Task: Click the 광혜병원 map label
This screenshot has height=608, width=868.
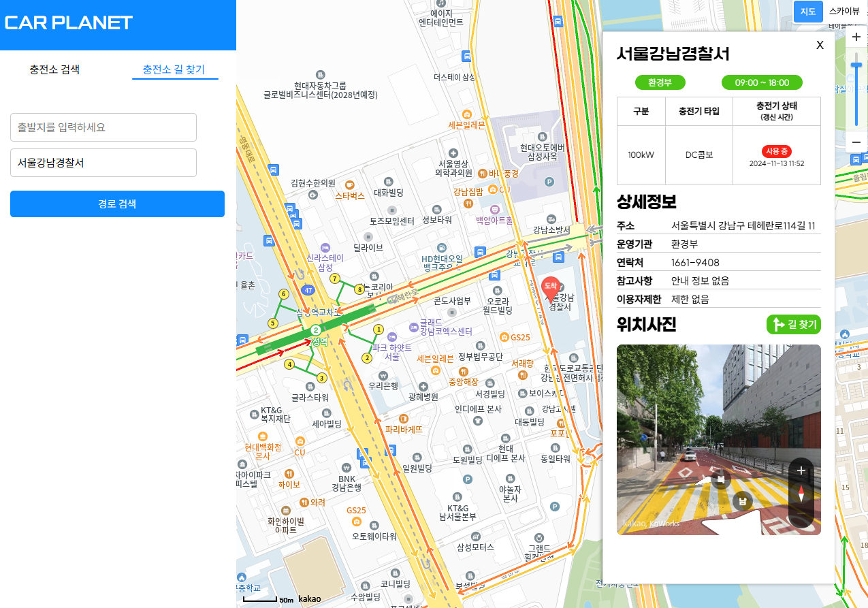Action: [x=423, y=396]
